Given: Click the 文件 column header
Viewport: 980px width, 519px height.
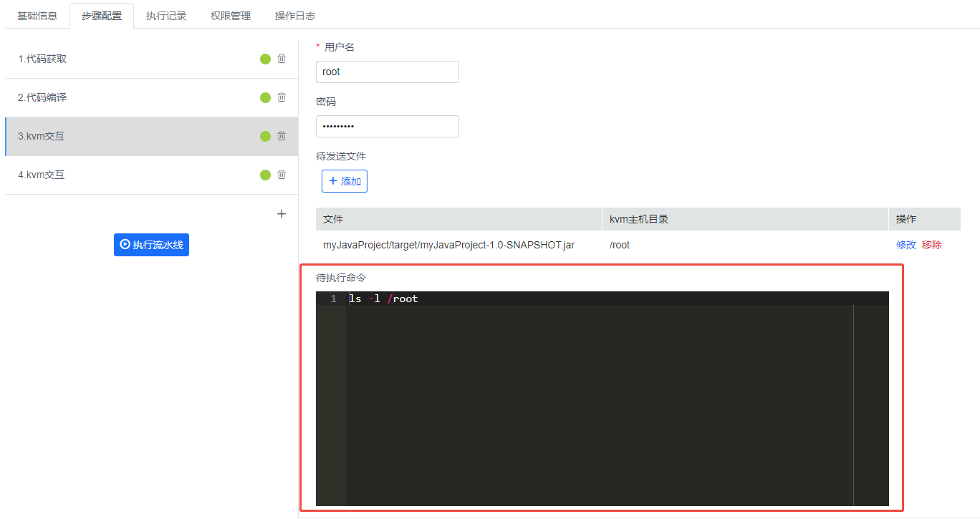Looking at the screenshot, I should [459, 219].
